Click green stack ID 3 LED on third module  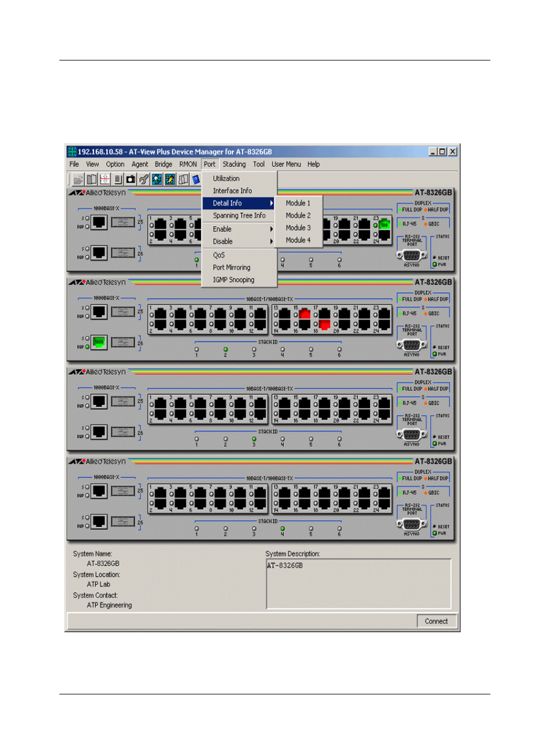coord(254,439)
